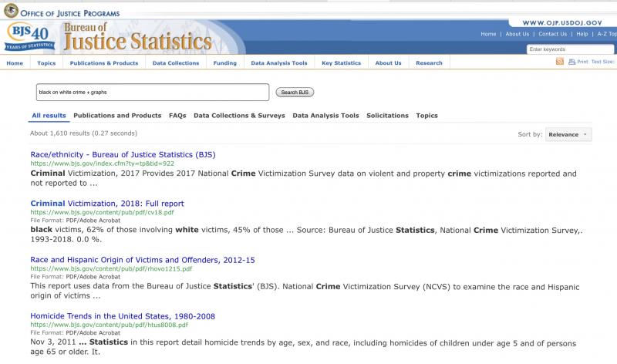Click the Office of Justice Programs link
This screenshot has width=617, height=364.
coord(70,13)
